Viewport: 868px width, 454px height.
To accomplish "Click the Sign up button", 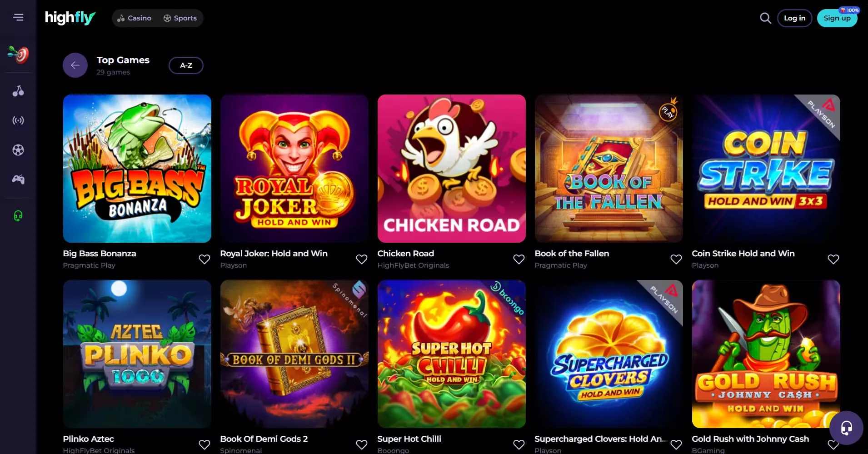I will click(x=837, y=18).
